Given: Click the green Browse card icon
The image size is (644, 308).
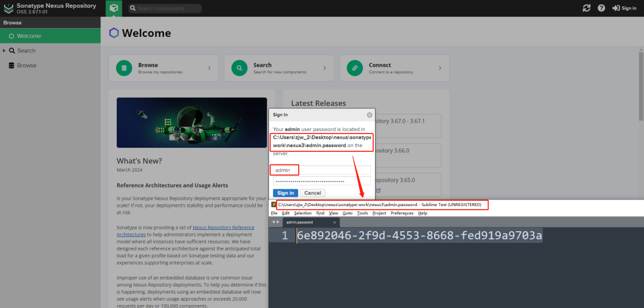Looking at the screenshot, I should [x=124, y=68].
